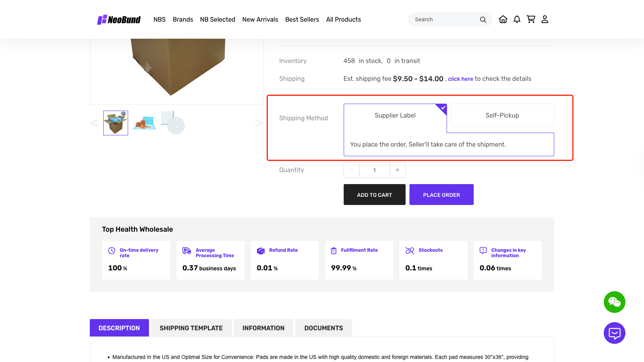Open the user account icon
The height and width of the screenshot is (362, 644).
point(545,19)
